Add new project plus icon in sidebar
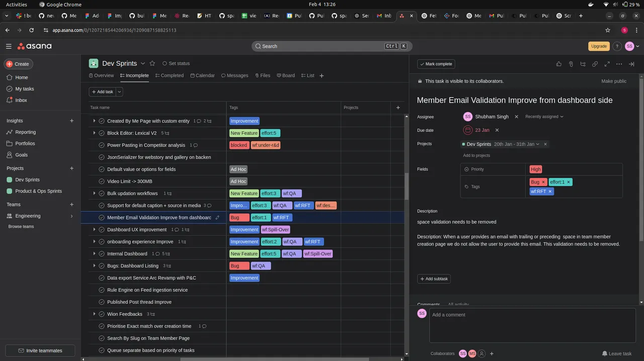 click(71, 168)
